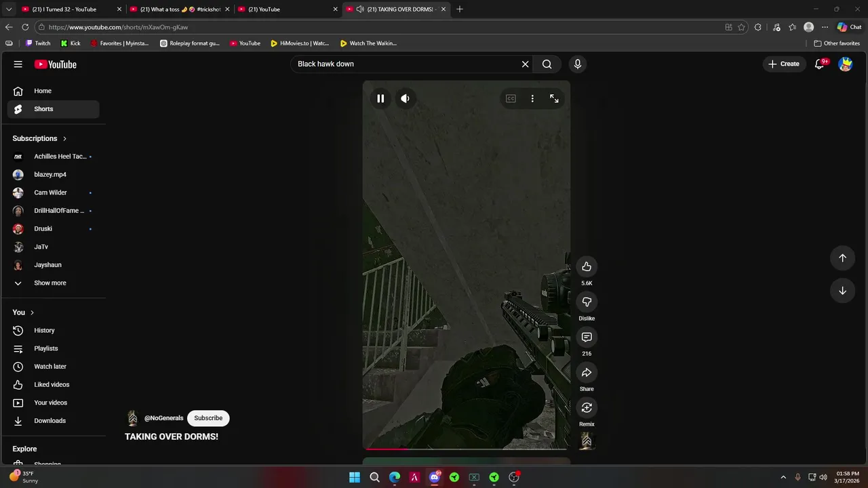Open browser Settings and more menu

pos(825,27)
